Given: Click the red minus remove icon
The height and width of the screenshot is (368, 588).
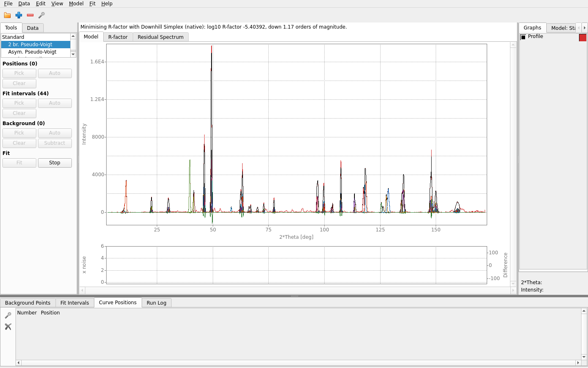Looking at the screenshot, I should coord(30,15).
